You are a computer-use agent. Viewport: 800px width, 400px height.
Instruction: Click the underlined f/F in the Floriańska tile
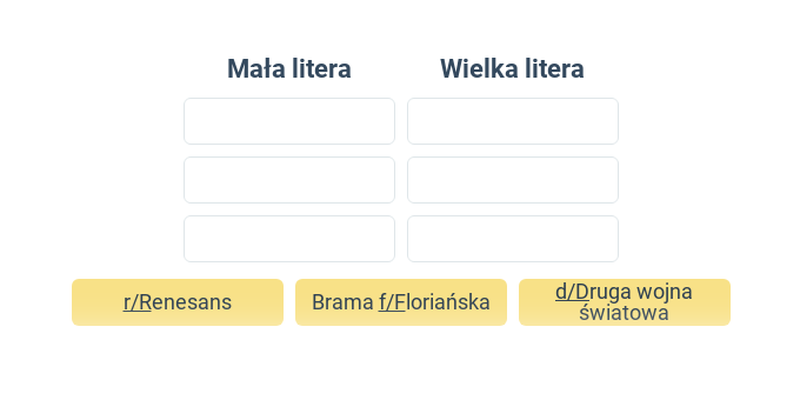click(391, 302)
